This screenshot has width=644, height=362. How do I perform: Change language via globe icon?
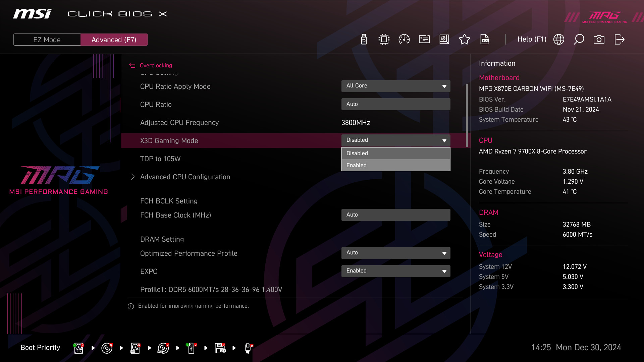(559, 40)
